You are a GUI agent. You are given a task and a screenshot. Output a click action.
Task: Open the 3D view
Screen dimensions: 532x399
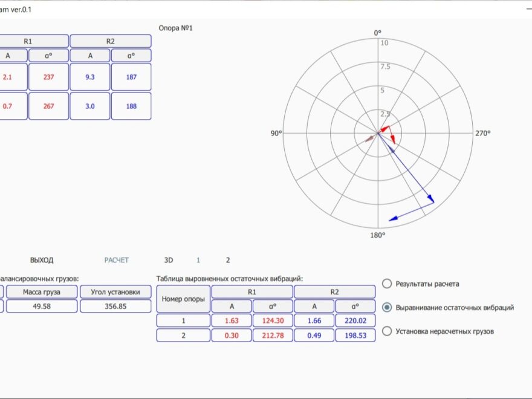point(167,260)
